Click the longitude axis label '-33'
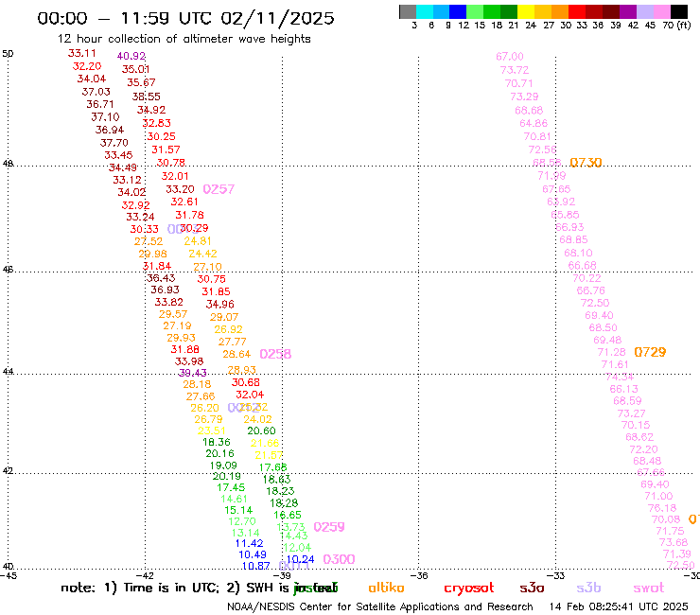 tap(557, 576)
